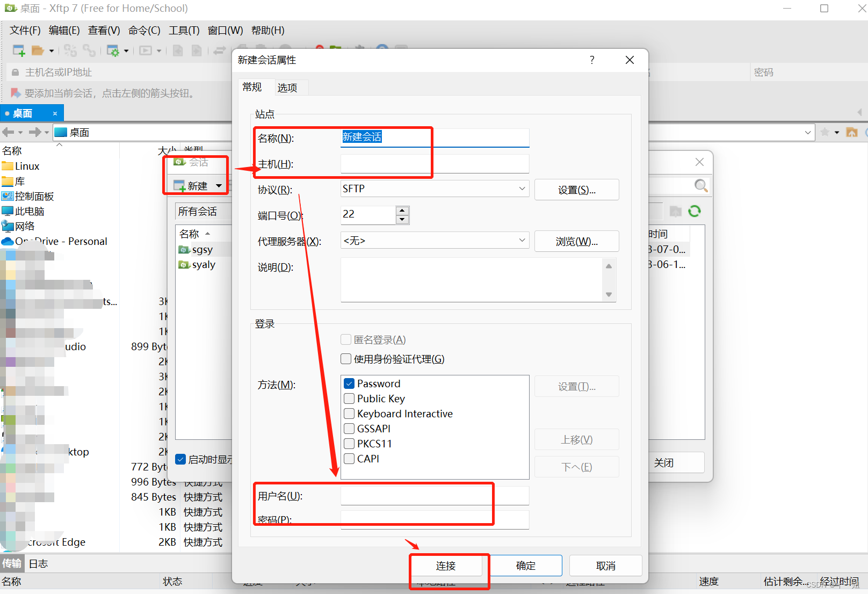Image resolution: width=868 pixels, height=594 pixels.
Task: Click the play script toolbar icon
Action: (146, 50)
